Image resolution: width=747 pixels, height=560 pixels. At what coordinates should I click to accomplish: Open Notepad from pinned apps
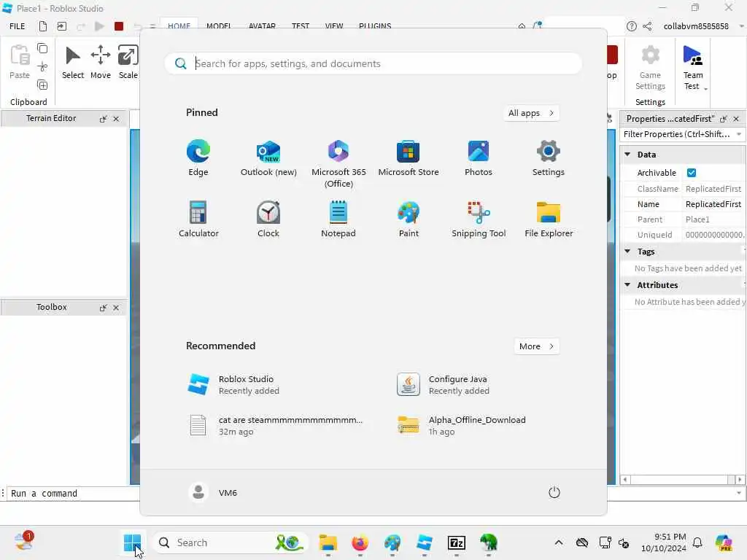(x=338, y=219)
